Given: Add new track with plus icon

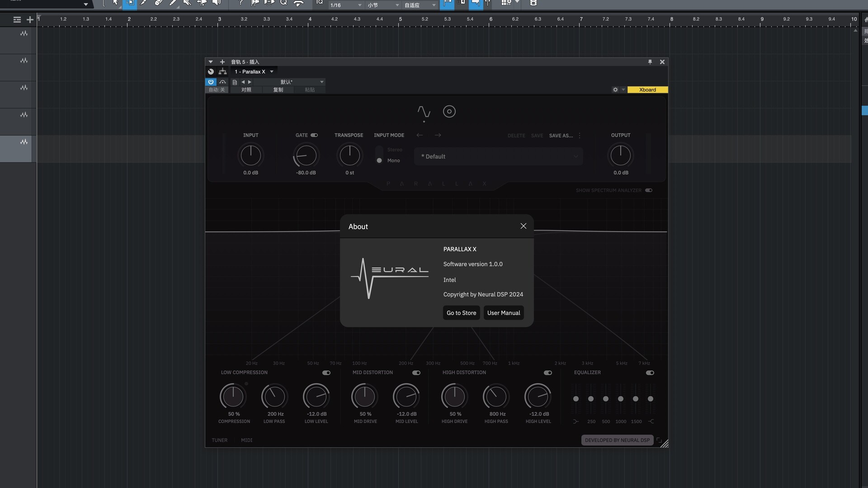Looking at the screenshot, I should pos(30,19).
